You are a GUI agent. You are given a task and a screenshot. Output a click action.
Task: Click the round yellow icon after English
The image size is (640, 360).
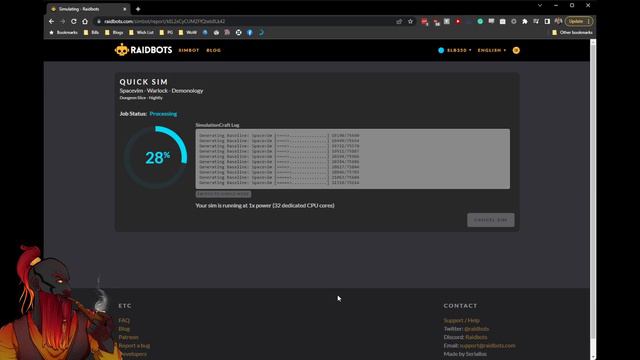[x=516, y=50]
